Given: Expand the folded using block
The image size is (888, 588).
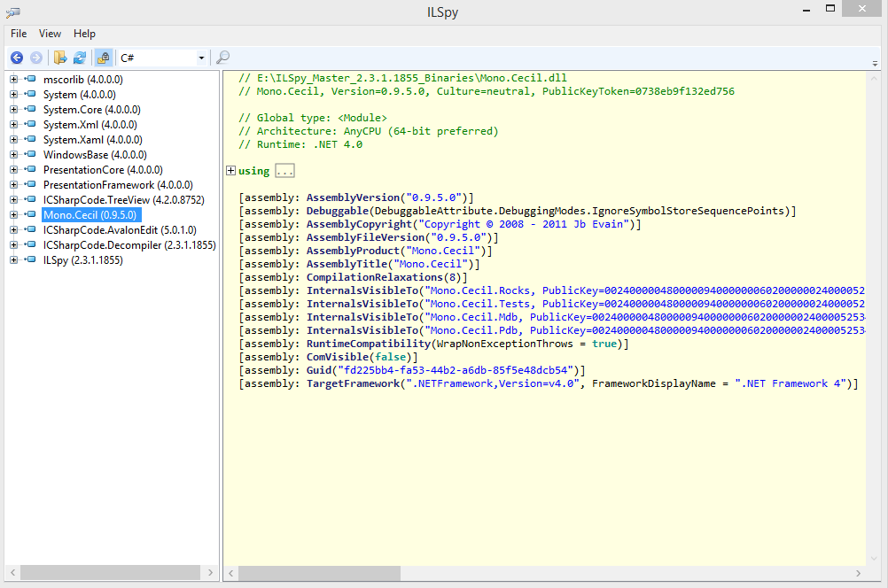Looking at the screenshot, I should coord(230,170).
